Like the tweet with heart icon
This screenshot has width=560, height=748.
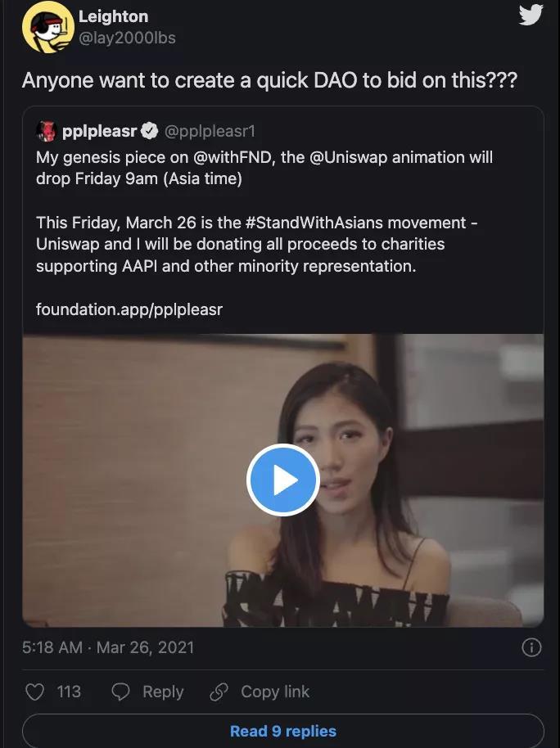[x=34, y=692]
